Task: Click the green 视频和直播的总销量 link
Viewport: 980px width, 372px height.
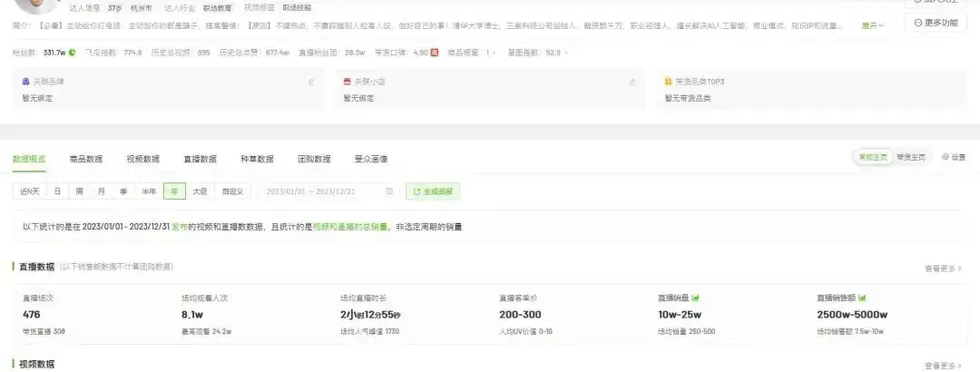Action: [350, 227]
